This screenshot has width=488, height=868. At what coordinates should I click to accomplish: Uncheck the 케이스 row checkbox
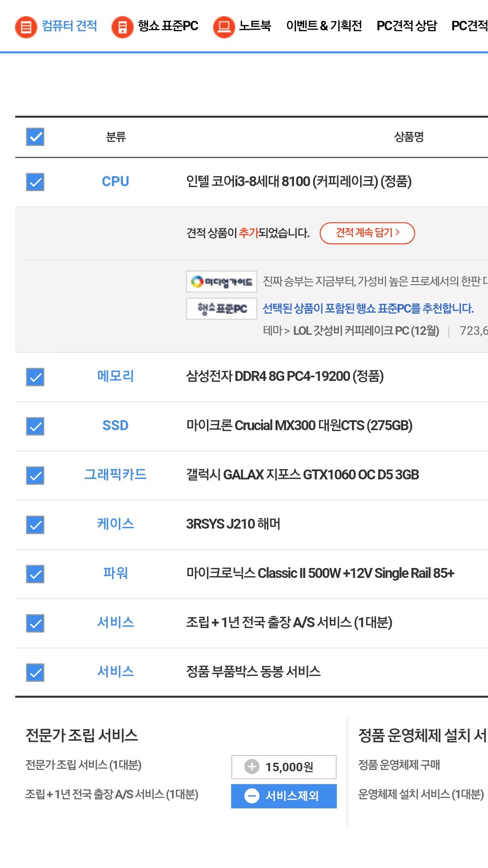point(35,525)
